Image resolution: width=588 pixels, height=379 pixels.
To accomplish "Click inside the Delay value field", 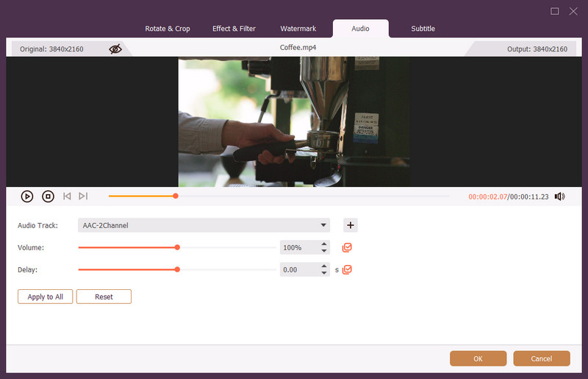I will (x=299, y=270).
